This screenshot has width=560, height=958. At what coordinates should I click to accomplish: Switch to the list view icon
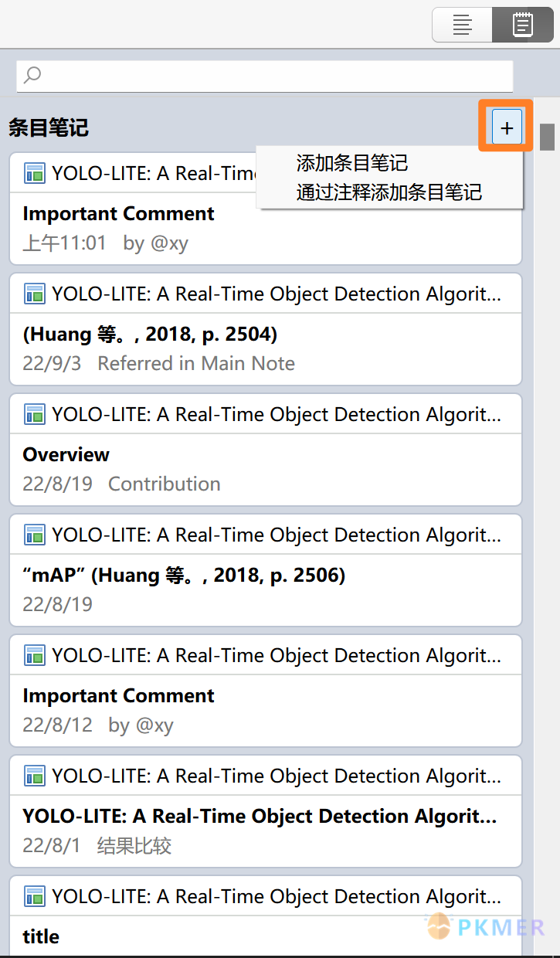462,25
